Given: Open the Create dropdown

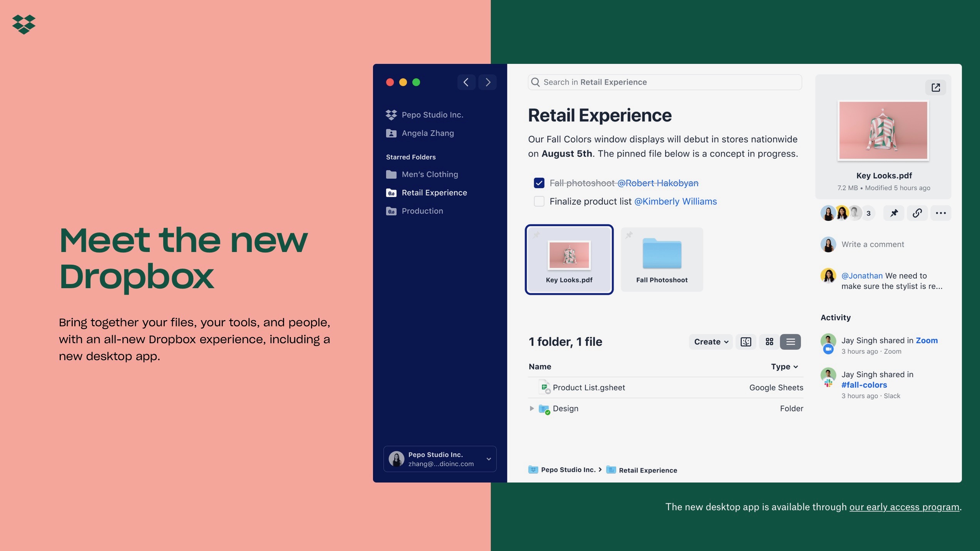Looking at the screenshot, I should click(x=711, y=342).
